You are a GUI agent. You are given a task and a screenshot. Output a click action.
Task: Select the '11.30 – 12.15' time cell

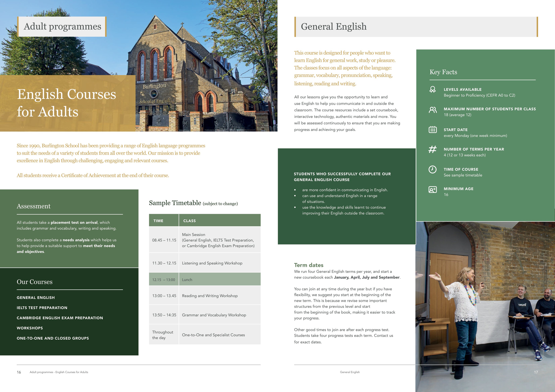(164, 263)
